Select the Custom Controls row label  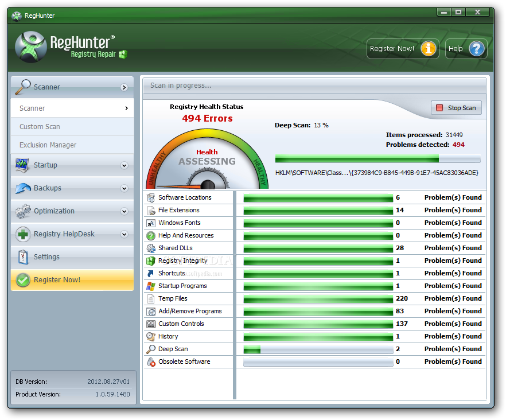[x=181, y=324]
